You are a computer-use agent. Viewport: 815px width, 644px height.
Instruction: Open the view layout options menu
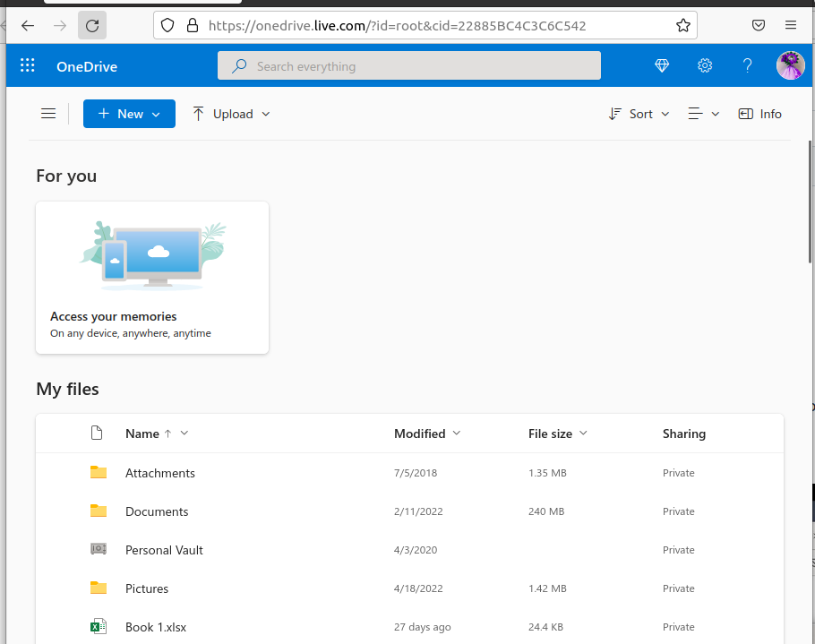703,114
